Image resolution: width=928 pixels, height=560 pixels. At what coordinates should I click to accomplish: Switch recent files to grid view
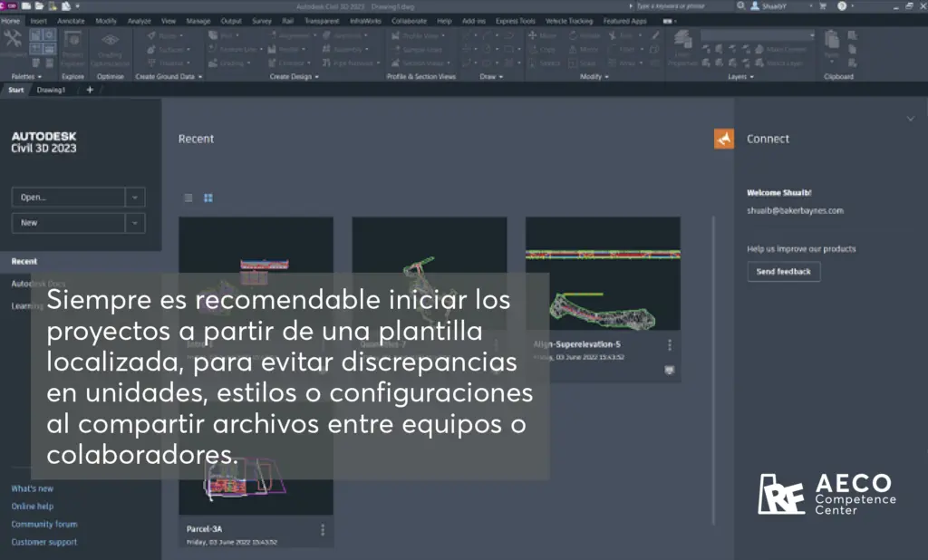tap(208, 198)
